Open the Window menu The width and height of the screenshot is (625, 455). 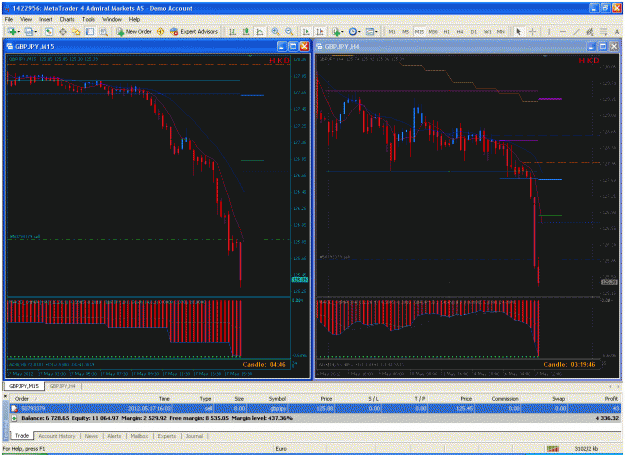point(112,19)
